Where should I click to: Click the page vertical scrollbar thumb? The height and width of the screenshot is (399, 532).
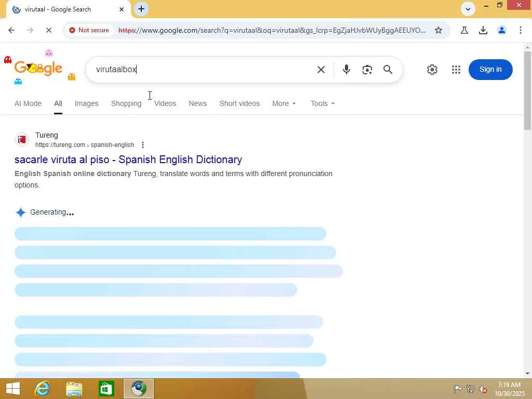coord(527,90)
